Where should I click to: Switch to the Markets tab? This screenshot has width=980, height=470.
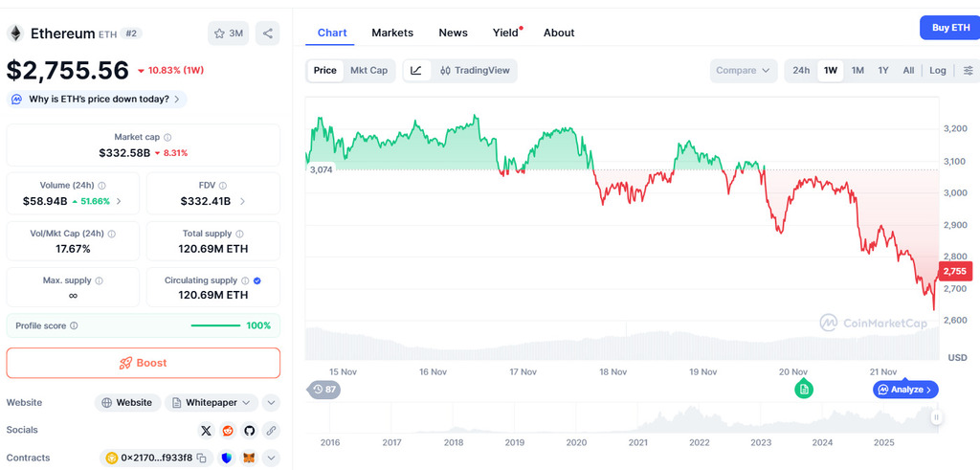(x=392, y=33)
